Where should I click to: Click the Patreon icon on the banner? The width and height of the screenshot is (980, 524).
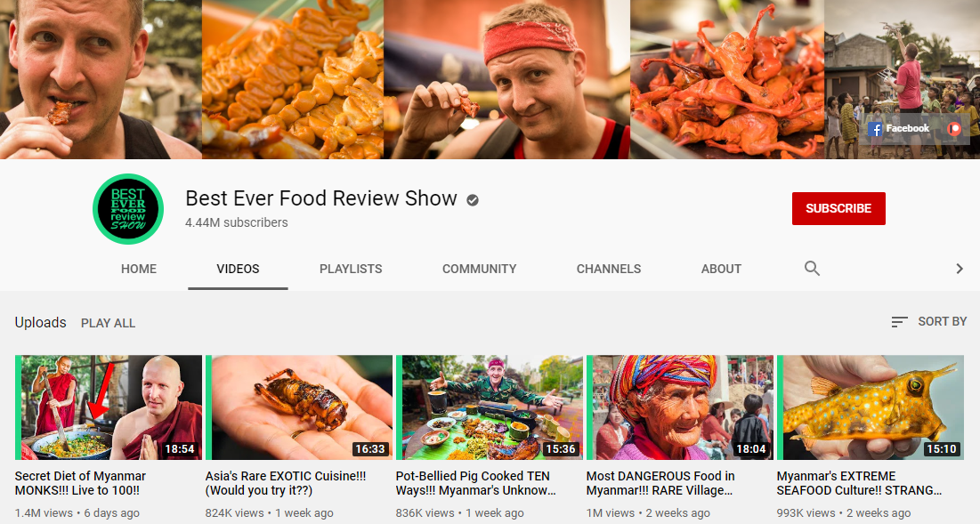[x=954, y=129]
